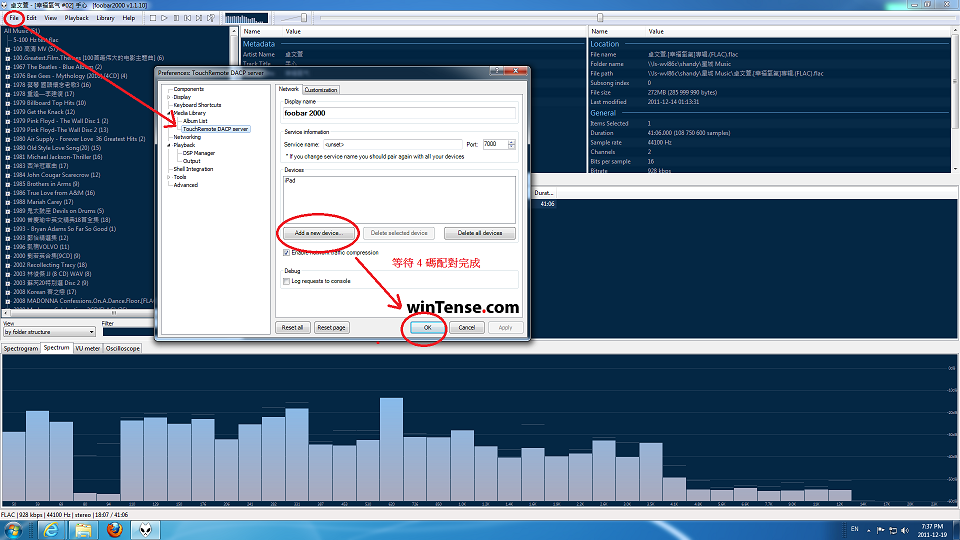Click the Preferences dialog help button

click(497, 71)
